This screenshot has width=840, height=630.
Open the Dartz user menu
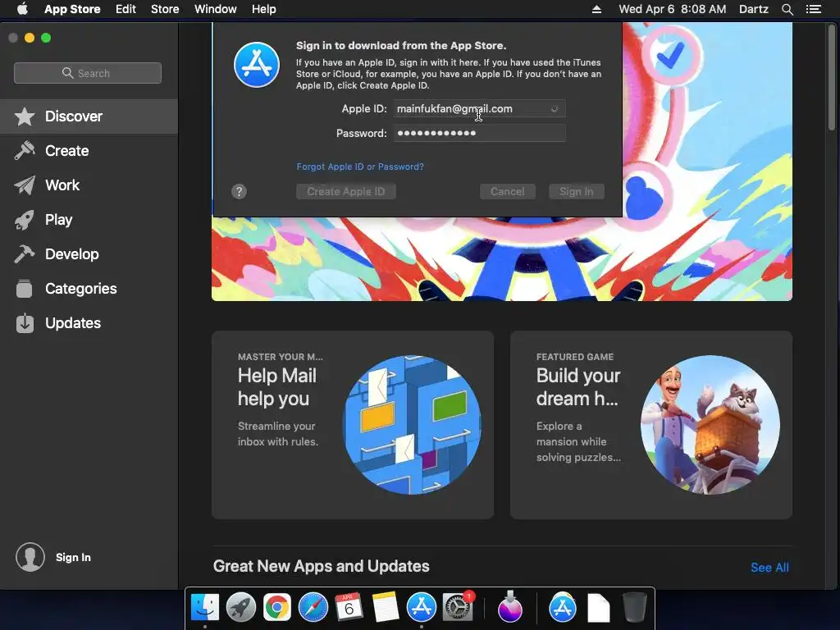pos(754,9)
